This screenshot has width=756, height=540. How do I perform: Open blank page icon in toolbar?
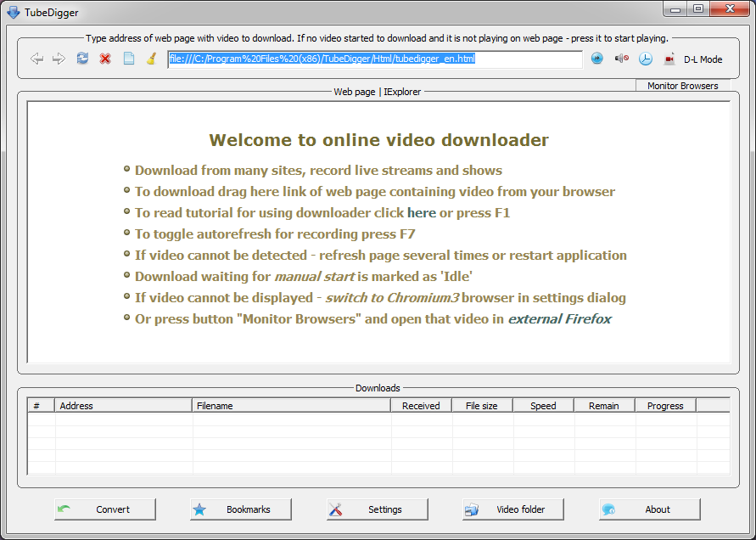(129, 59)
